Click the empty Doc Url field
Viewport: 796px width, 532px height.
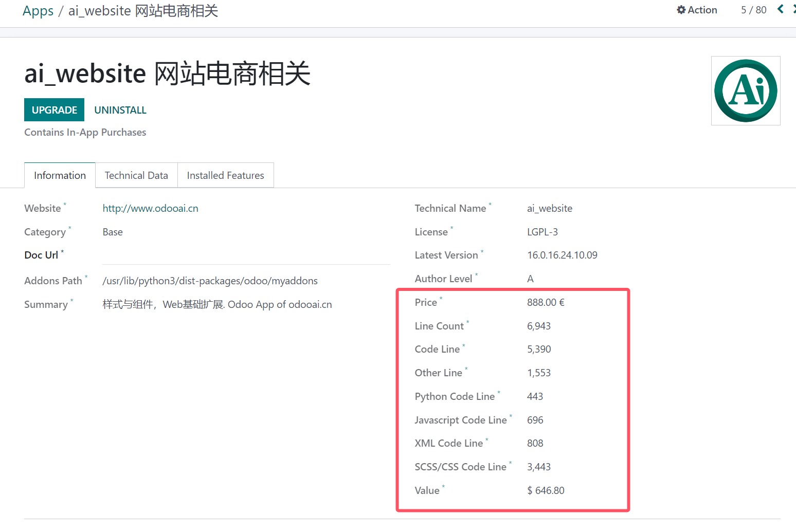246,255
